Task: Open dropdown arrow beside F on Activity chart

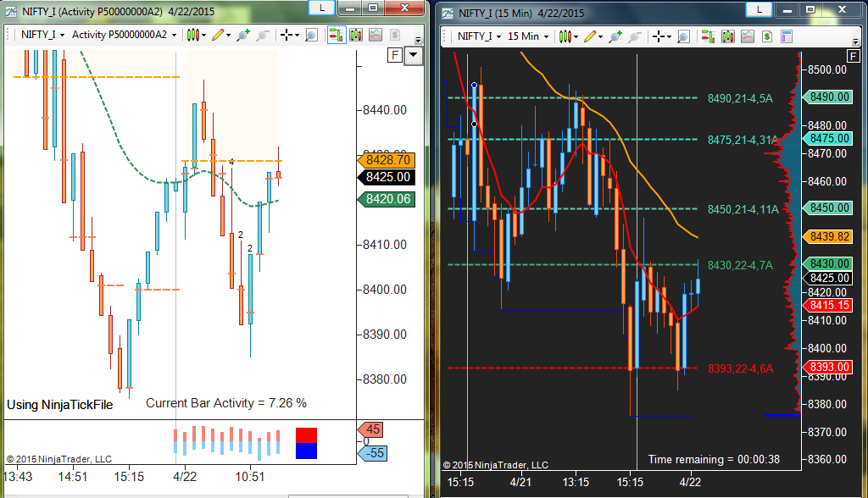Action: pyautogui.click(x=414, y=55)
